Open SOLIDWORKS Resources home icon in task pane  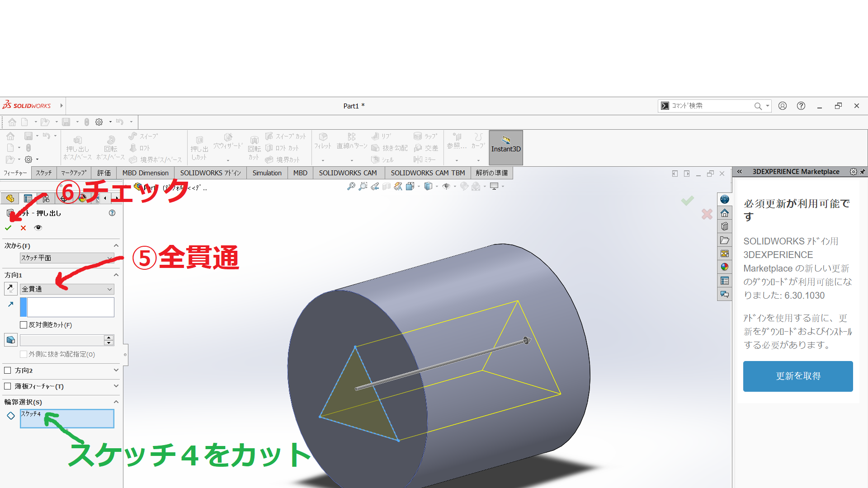[725, 213]
